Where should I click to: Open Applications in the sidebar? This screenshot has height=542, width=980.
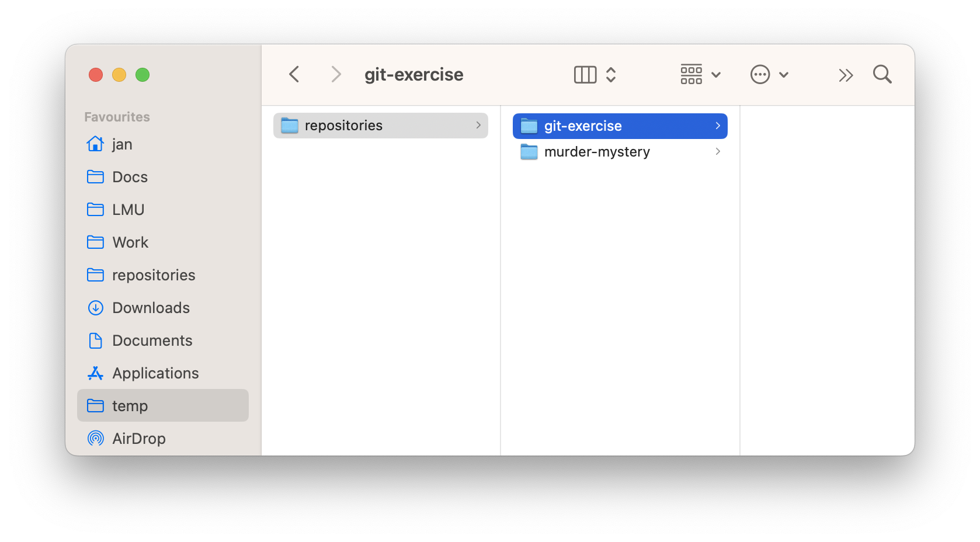(155, 373)
